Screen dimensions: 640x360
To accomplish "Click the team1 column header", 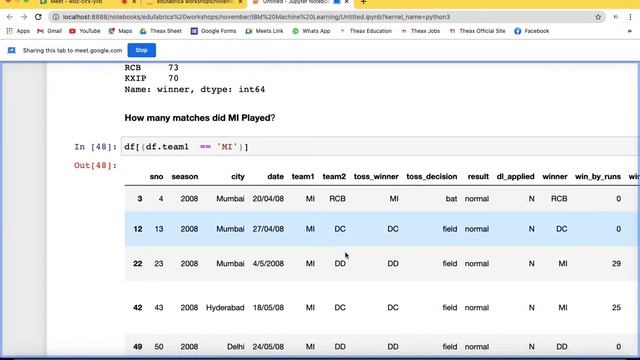I will click(x=303, y=177).
